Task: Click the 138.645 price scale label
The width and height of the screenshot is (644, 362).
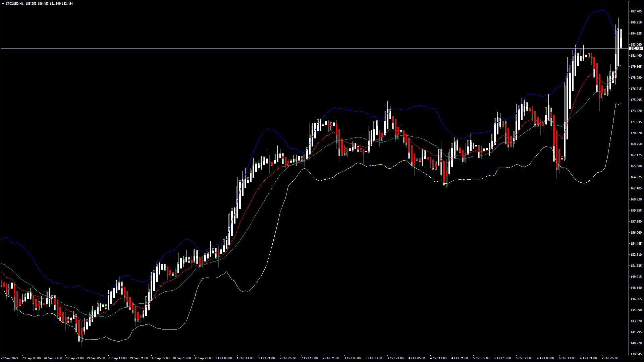Action: (x=636, y=354)
